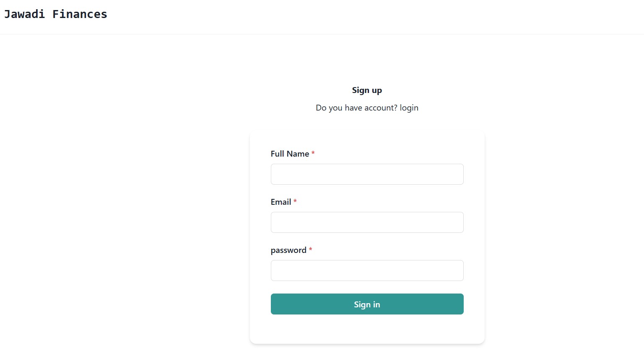Submit the form with Sign in
The height and width of the screenshot is (353, 644).
tap(367, 304)
